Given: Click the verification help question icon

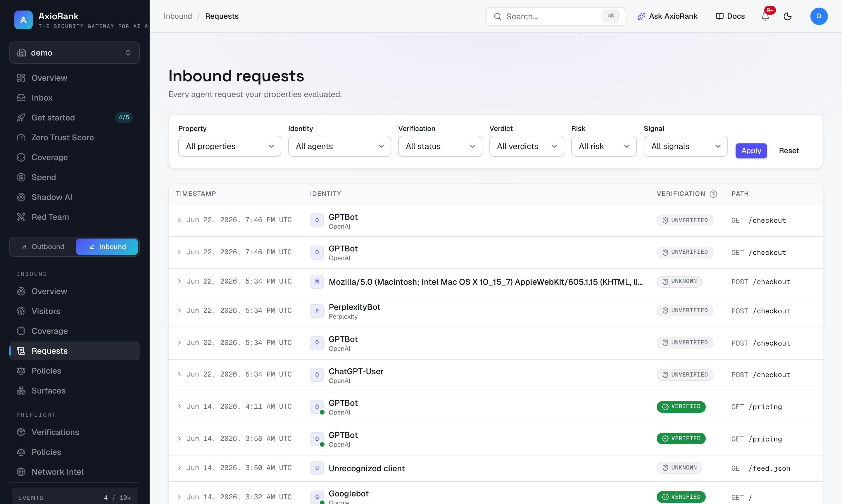Looking at the screenshot, I should coord(713,194).
